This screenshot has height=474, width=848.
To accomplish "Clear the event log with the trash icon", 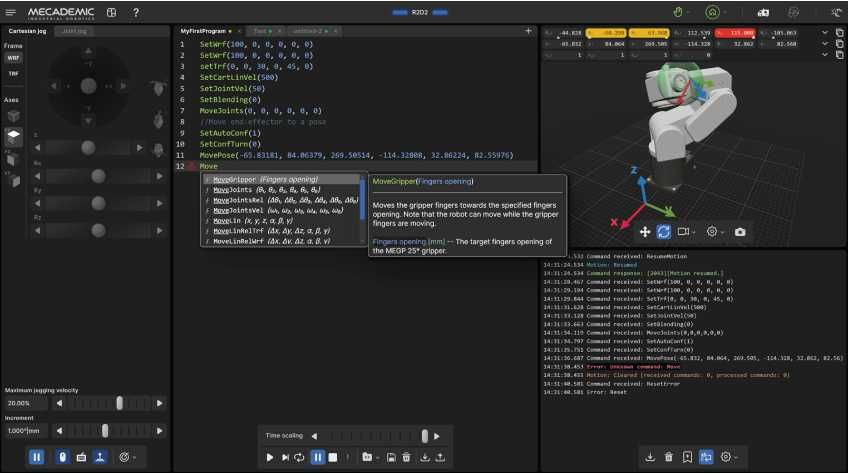I will [x=668, y=457].
